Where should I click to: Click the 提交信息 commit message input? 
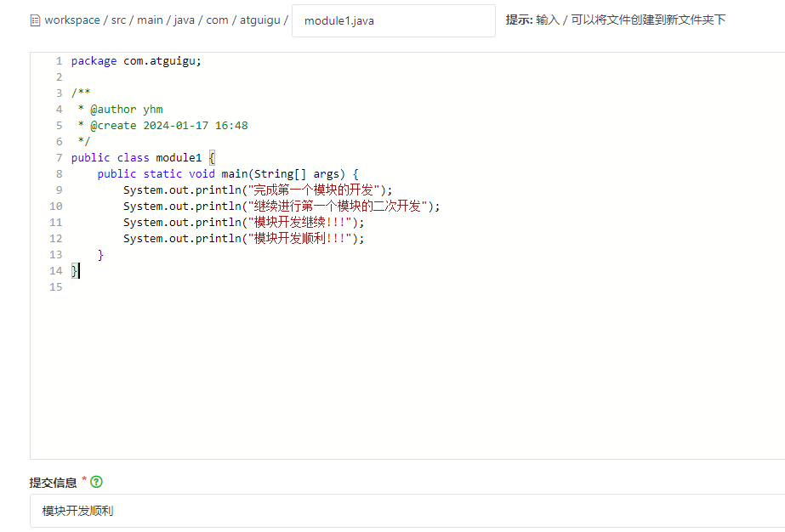[408, 511]
